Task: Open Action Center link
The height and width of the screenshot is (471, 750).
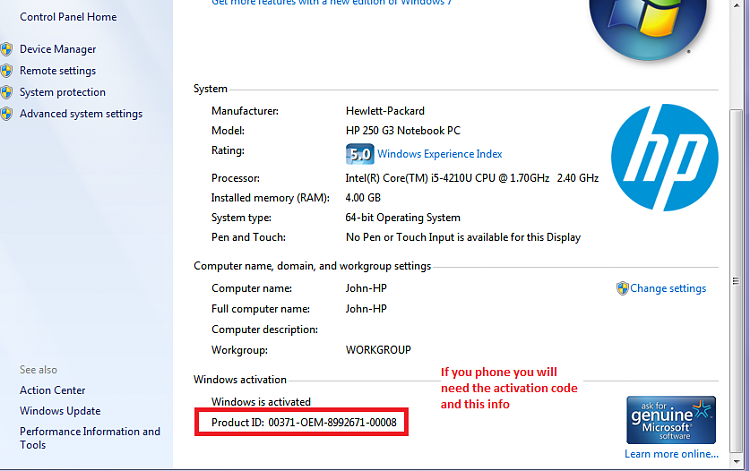Action: (52, 390)
